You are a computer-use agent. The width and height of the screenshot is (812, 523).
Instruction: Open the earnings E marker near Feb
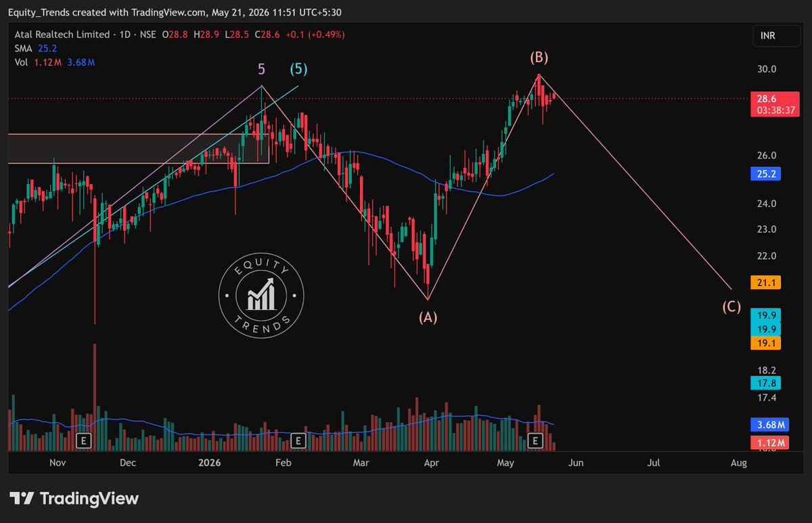click(299, 440)
